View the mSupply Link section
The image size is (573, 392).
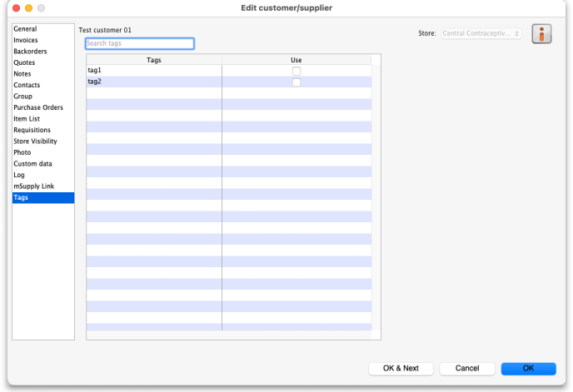(x=33, y=186)
